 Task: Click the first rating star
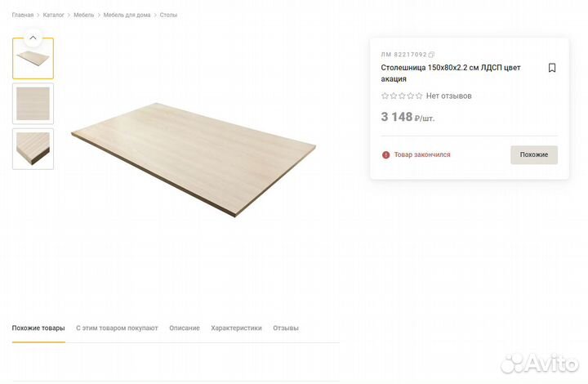pyautogui.click(x=385, y=96)
